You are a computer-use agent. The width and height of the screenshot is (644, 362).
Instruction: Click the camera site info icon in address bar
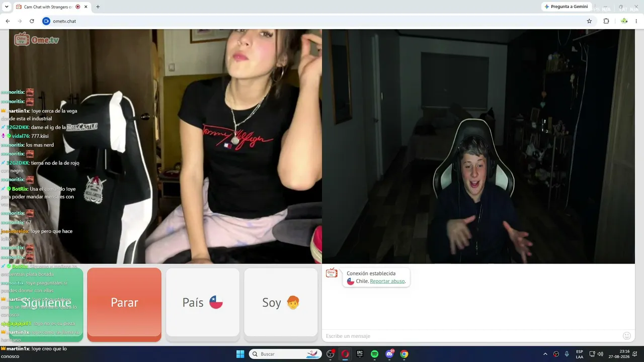pyautogui.click(x=46, y=21)
